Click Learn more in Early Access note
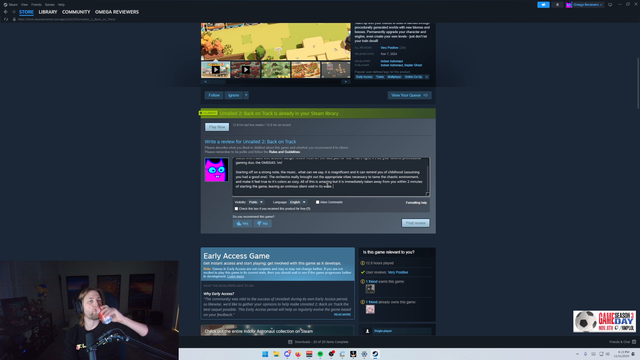Viewport: 640px width, 360px height. [x=236, y=276]
